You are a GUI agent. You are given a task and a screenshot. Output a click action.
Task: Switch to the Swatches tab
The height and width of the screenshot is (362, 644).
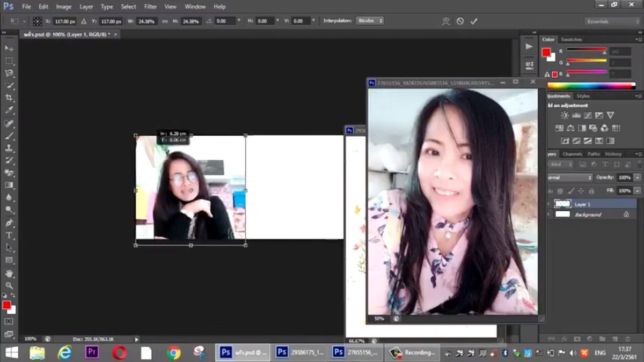pyautogui.click(x=572, y=40)
